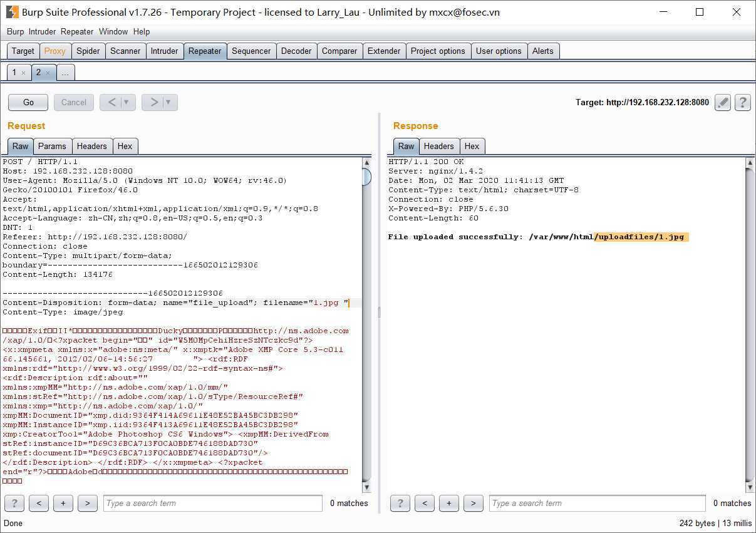756x533 pixels.
Task: Go back to previous request in history
Action: pos(111,102)
